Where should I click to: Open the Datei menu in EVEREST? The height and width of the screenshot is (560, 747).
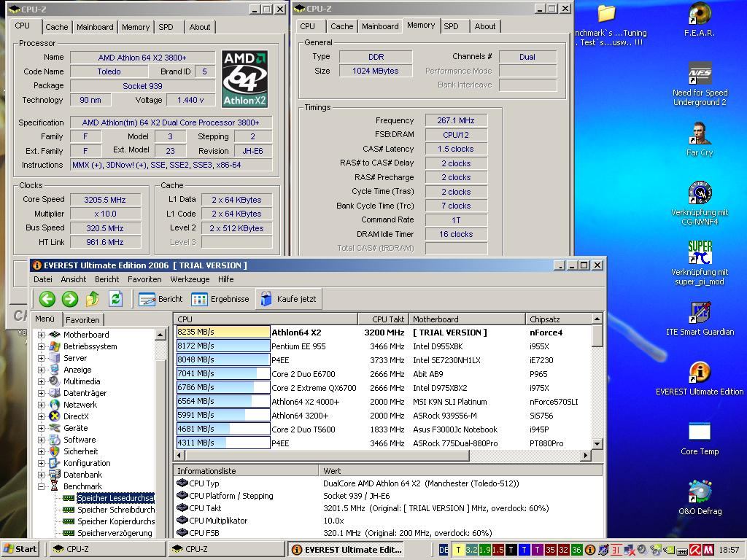[x=43, y=279]
